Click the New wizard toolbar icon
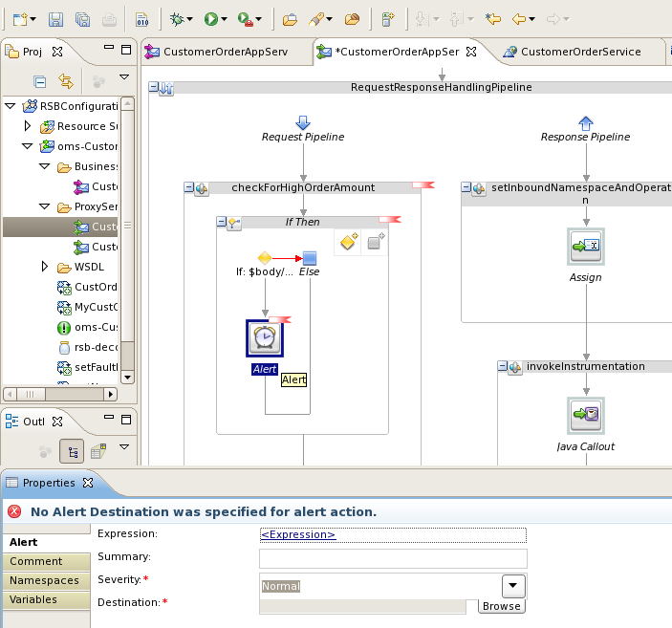The height and width of the screenshot is (628, 672). pyautogui.click(x=20, y=19)
